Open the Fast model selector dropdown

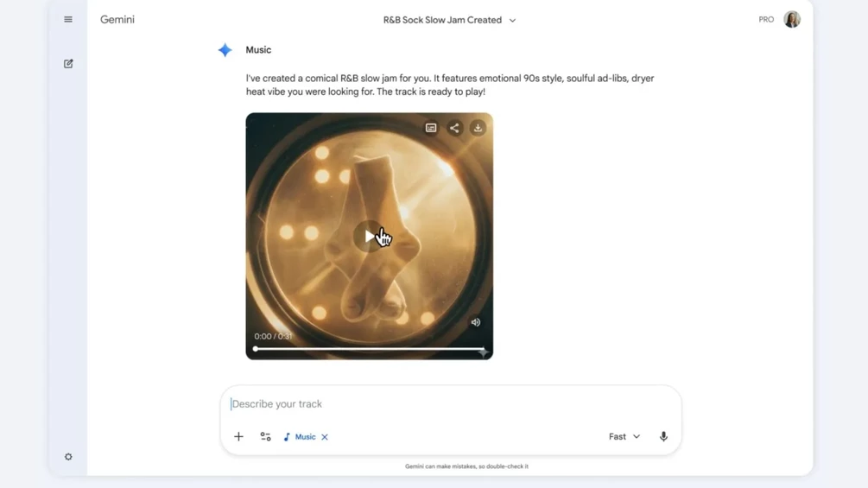(x=624, y=436)
